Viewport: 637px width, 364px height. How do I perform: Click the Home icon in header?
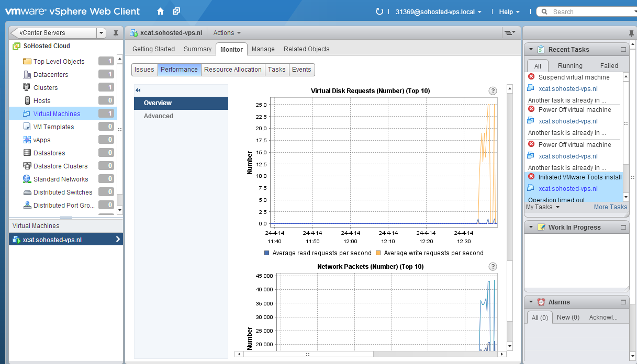point(160,12)
